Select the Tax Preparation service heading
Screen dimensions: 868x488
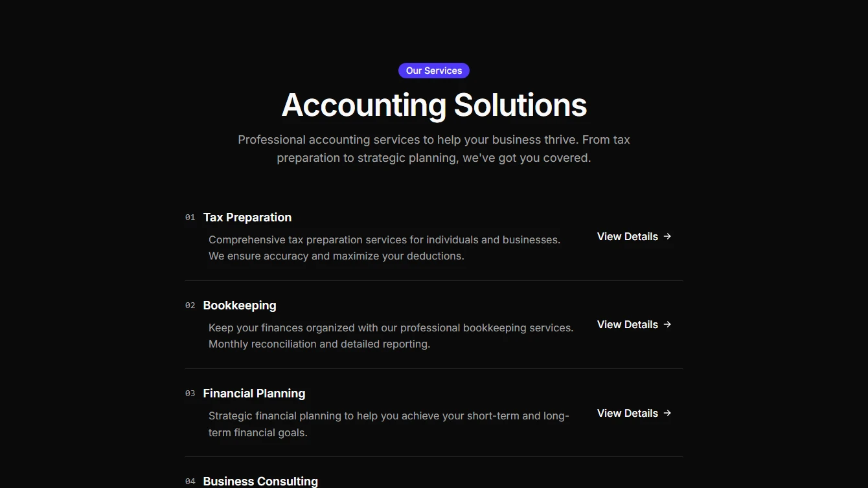point(247,217)
